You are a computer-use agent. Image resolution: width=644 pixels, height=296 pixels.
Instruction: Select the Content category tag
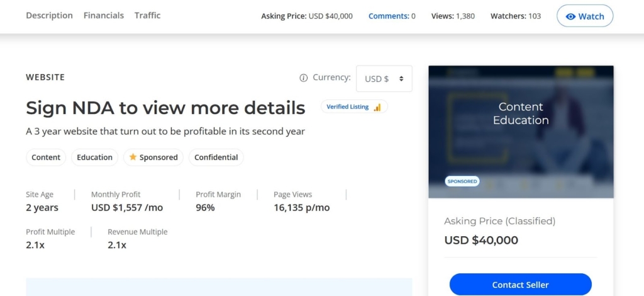pyautogui.click(x=46, y=157)
